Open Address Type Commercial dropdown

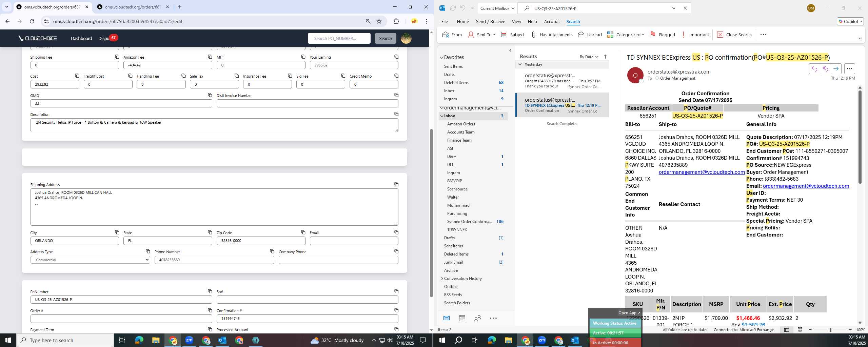[x=90, y=260]
